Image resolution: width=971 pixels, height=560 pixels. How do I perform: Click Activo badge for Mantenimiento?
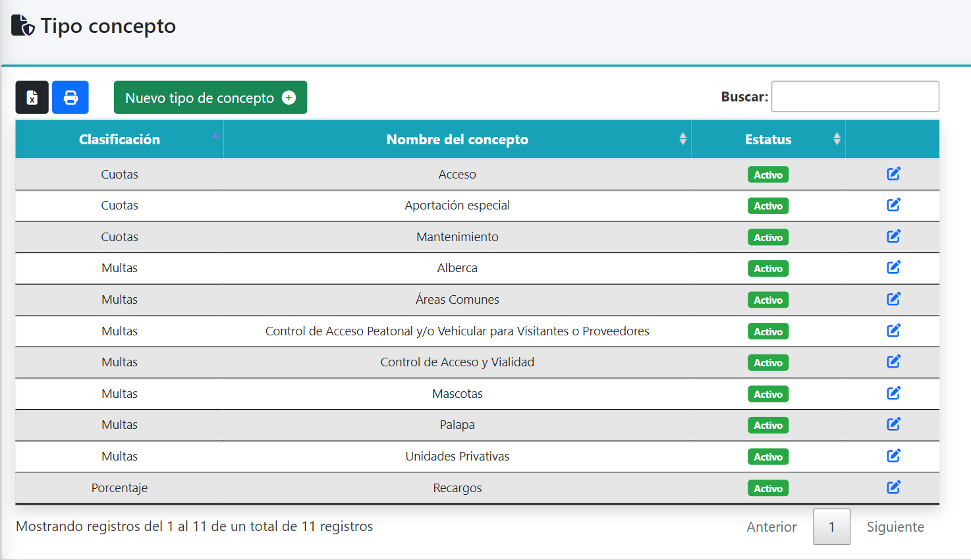tap(768, 237)
